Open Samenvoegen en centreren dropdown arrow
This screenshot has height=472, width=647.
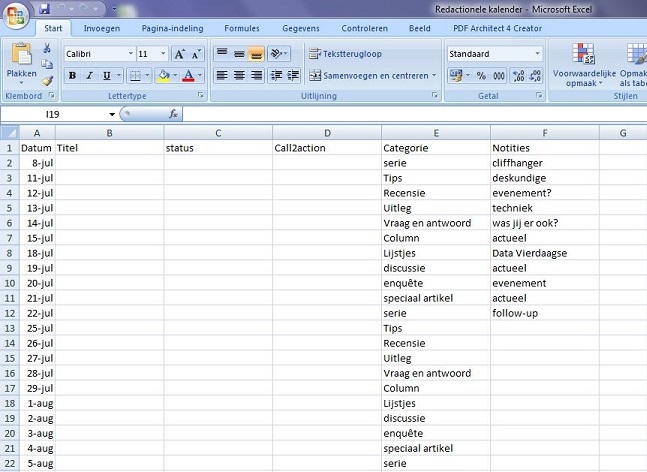(x=434, y=76)
